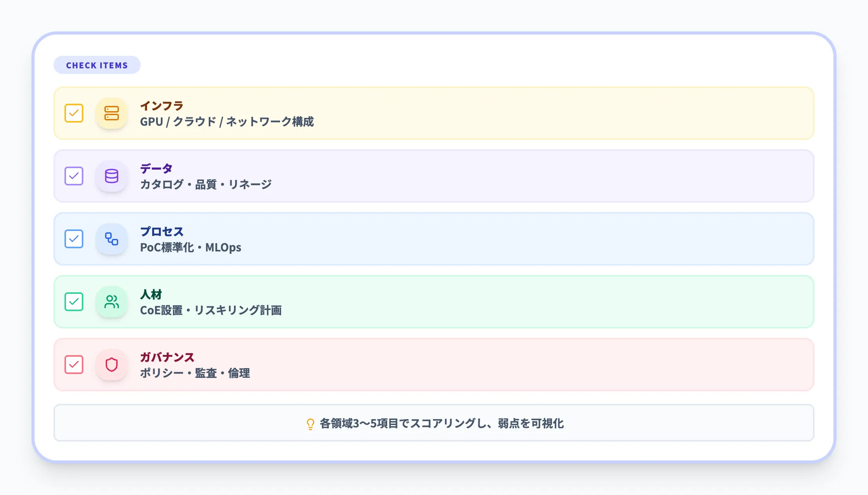The width and height of the screenshot is (868, 495).
Task: Uncheck the インフラ checkbox
Action: tap(74, 114)
